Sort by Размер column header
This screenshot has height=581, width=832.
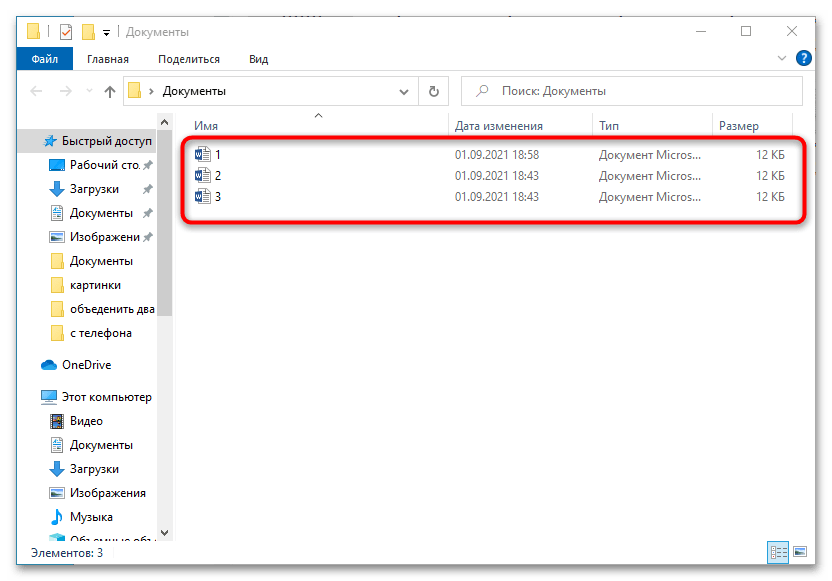point(738,126)
